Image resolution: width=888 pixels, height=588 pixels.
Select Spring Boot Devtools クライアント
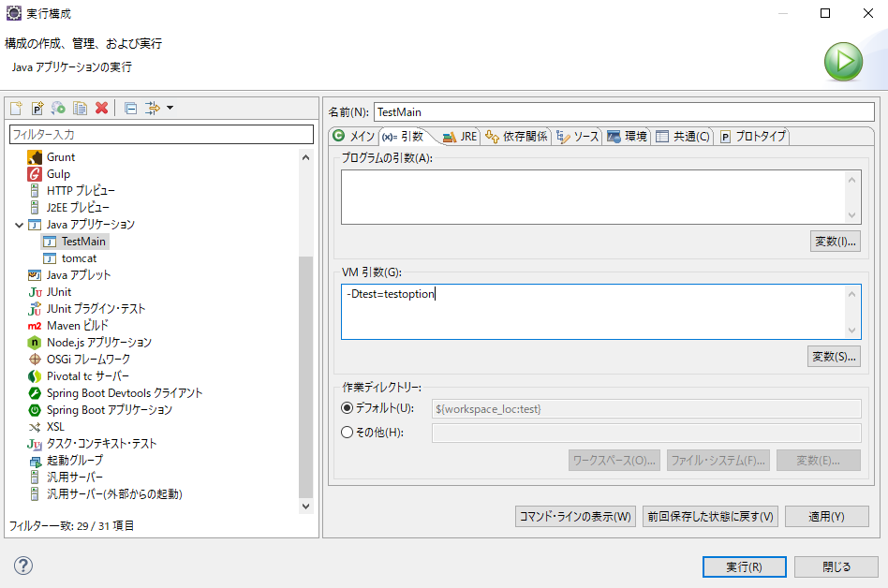click(124, 393)
